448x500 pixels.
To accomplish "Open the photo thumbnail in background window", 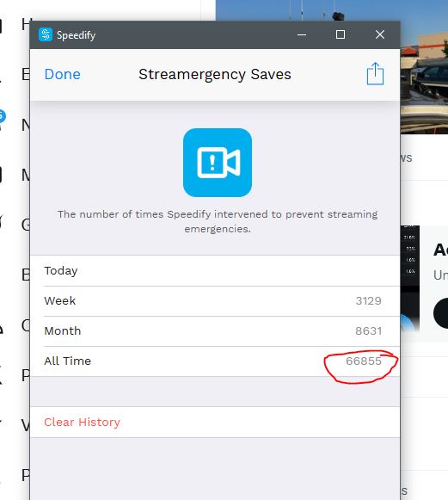I will pyautogui.click(x=424, y=67).
